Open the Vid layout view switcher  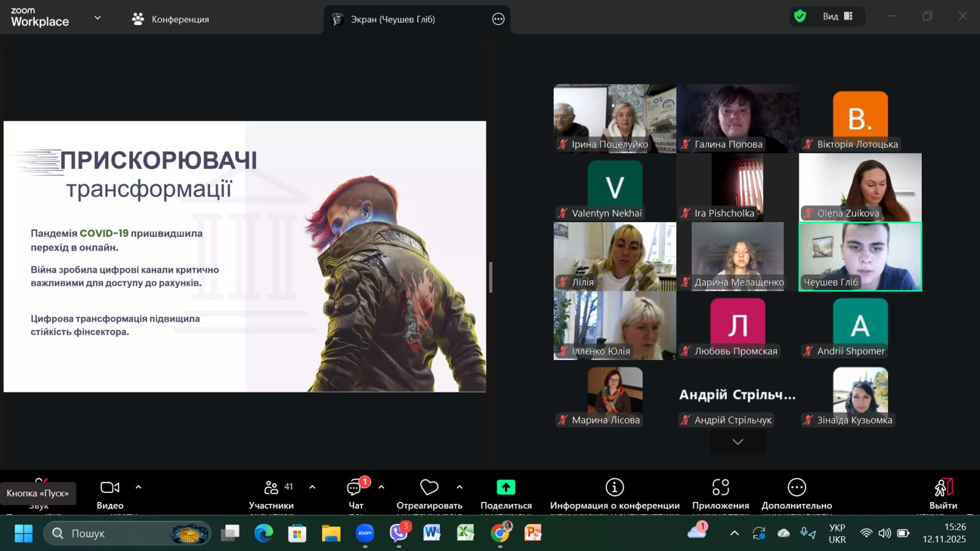(x=838, y=17)
